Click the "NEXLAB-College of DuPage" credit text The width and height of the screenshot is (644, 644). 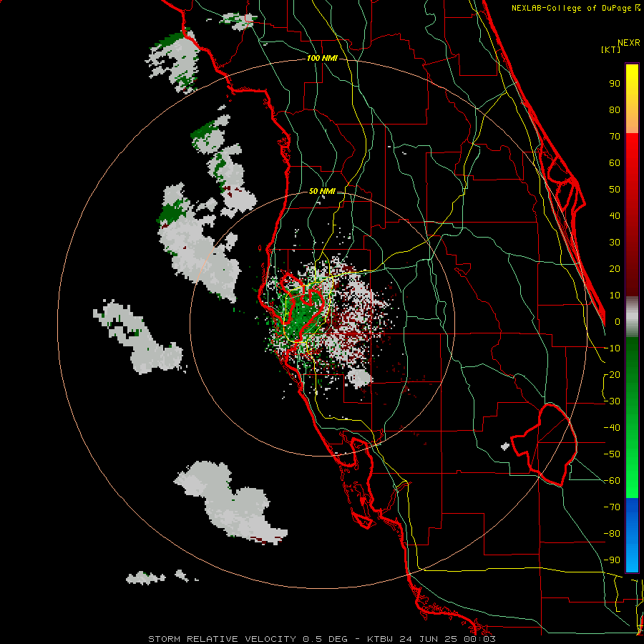point(572,8)
